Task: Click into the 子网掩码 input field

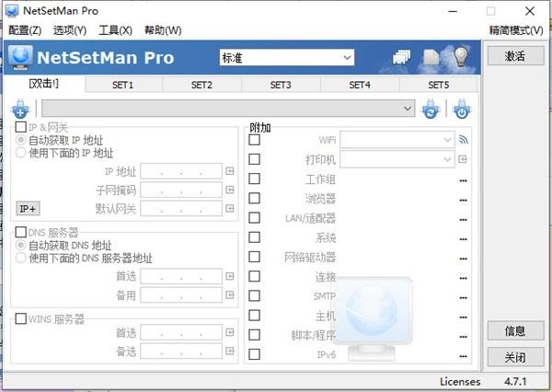Action: (x=181, y=190)
